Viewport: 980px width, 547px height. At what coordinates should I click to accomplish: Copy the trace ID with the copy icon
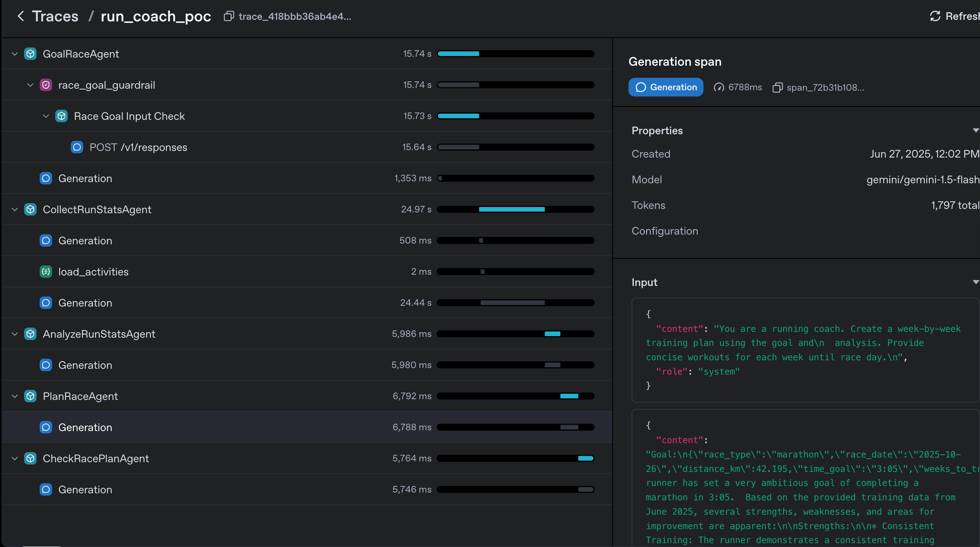pos(229,16)
